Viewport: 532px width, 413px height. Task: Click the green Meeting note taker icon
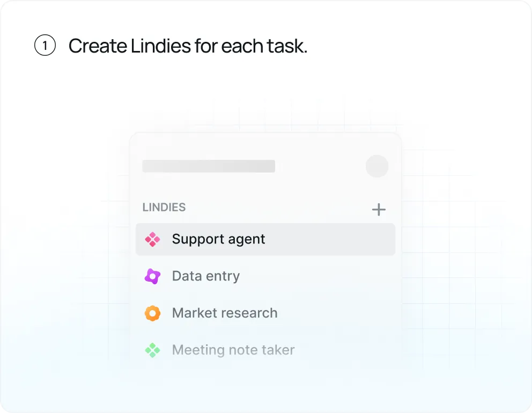click(x=152, y=350)
